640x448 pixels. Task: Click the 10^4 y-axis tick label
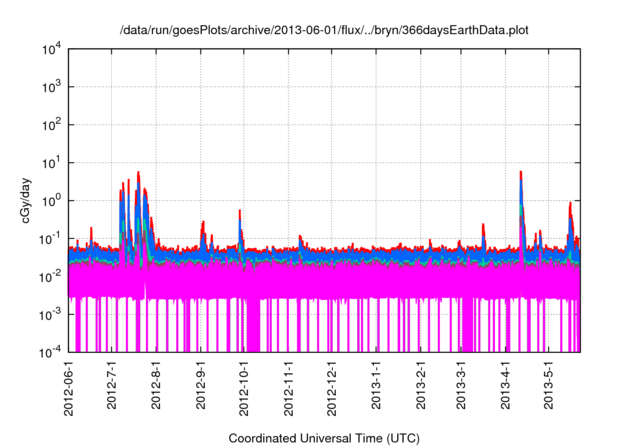[50, 49]
